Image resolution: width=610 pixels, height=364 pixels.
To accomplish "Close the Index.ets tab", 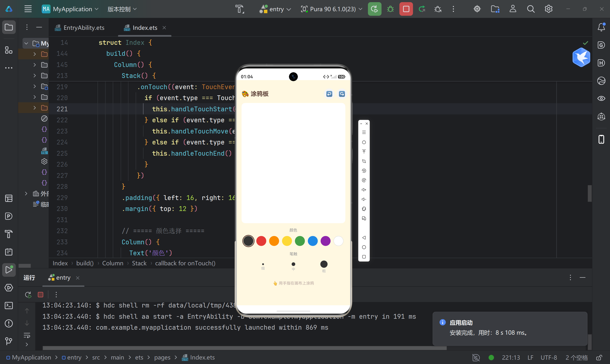I will point(164,28).
